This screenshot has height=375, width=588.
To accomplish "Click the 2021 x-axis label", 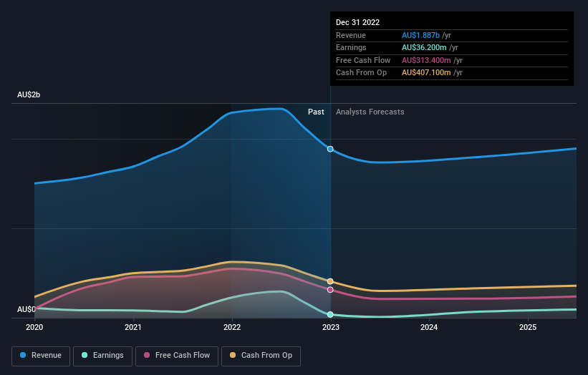I will (x=133, y=327).
